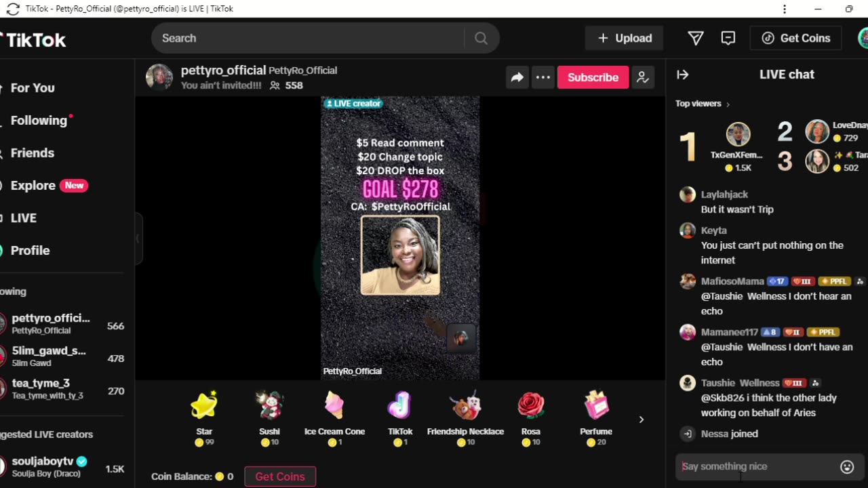This screenshot has height=488, width=868.
Task: Open the inbox messages icon
Action: point(695,39)
